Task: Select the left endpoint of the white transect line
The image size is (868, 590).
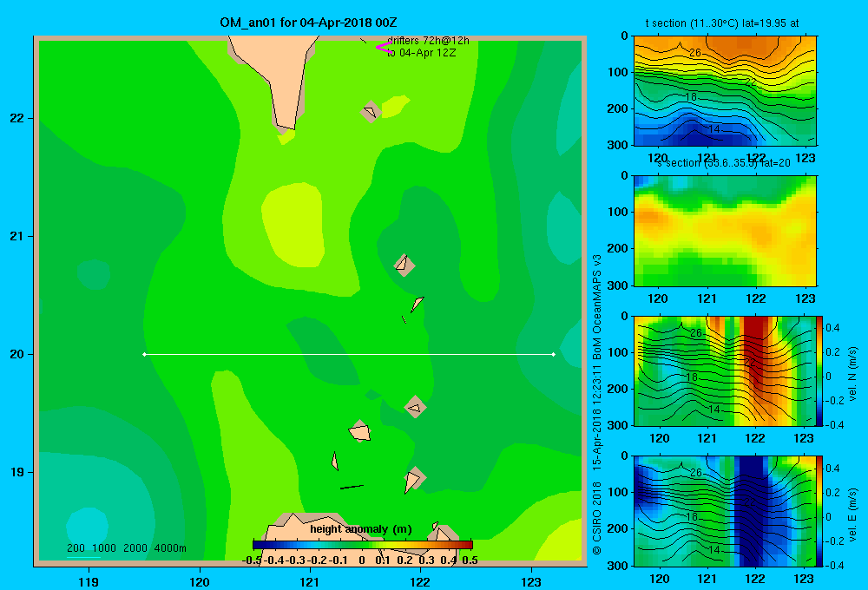Action: coord(144,354)
